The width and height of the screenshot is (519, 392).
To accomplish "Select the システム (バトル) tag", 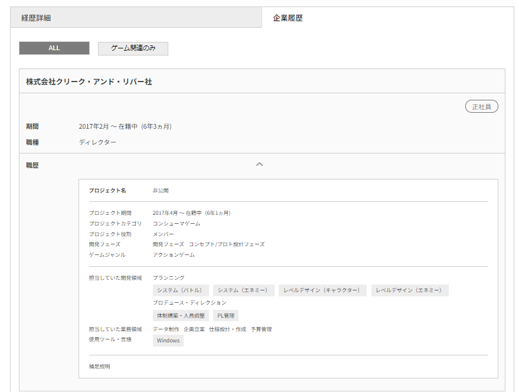I will 181,290.
